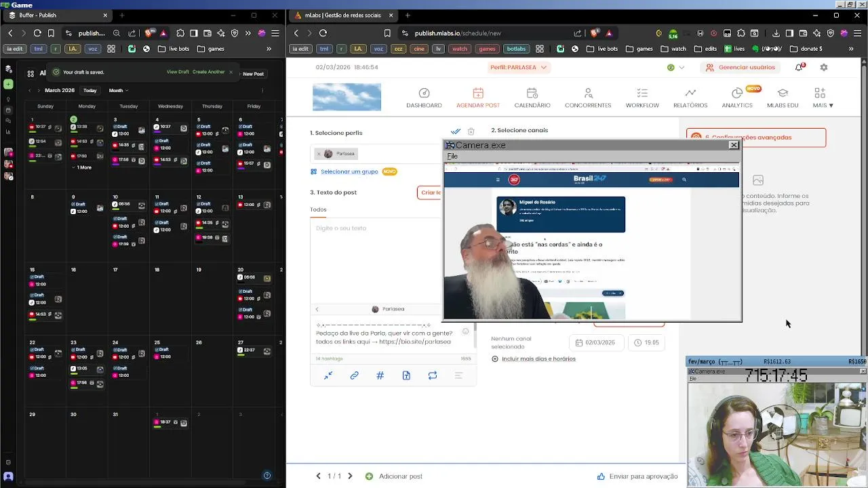The width and height of the screenshot is (868, 488).
Task: Open the Relatórios section in mLabs
Action: (690, 98)
